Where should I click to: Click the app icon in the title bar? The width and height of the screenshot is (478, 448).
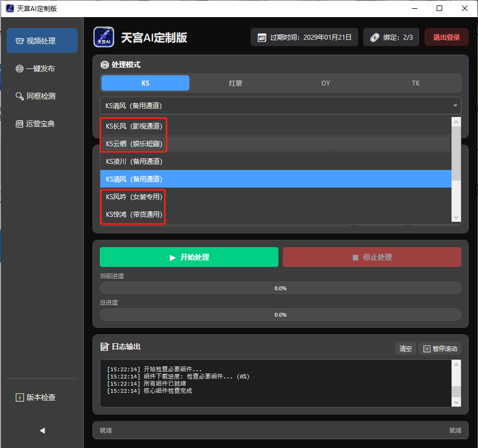(x=10, y=8)
